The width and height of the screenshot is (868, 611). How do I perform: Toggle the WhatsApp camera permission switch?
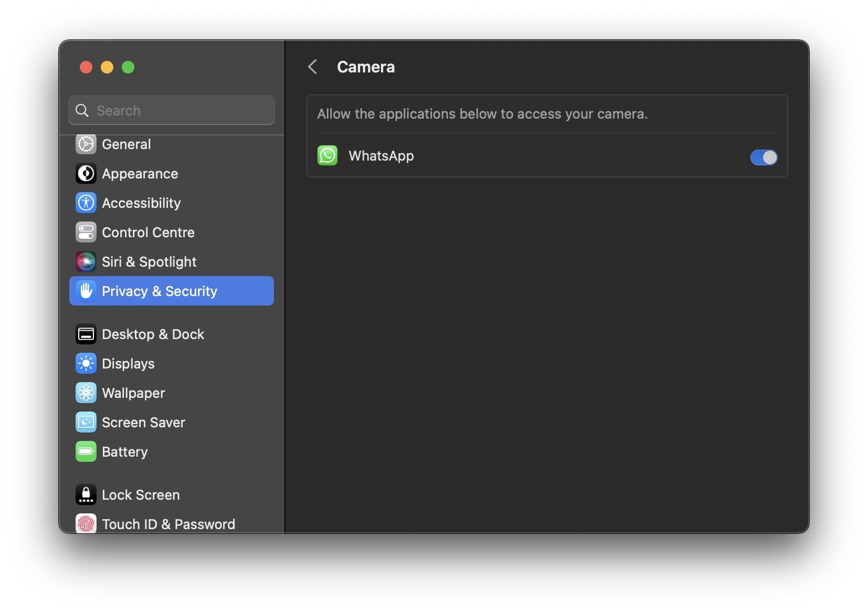coord(764,157)
